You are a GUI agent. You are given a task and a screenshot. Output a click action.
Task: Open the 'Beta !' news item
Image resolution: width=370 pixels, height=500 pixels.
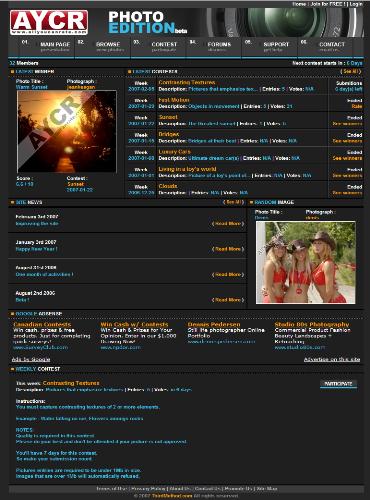click(22, 300)
